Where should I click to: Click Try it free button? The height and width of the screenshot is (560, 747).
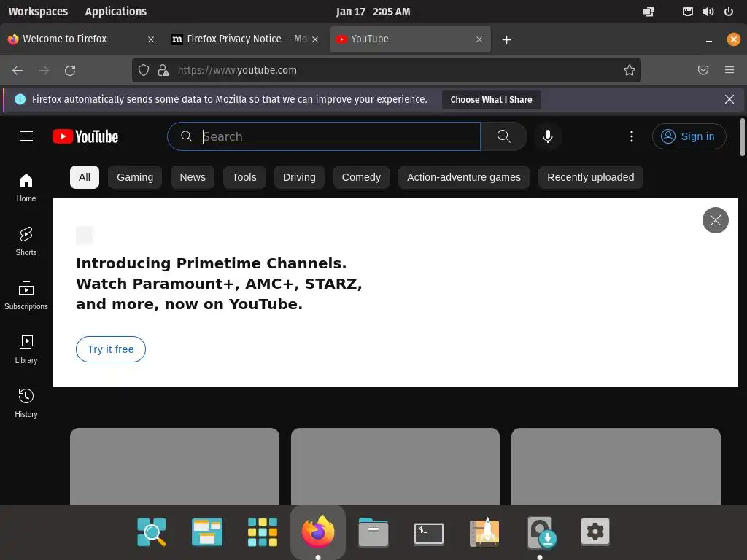point(111,349)
